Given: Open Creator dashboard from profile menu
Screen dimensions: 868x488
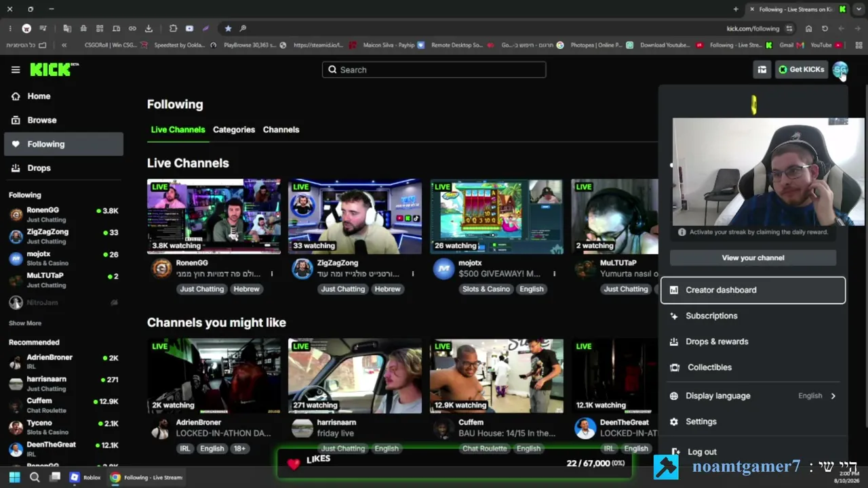Looking at the screenshot, I should click(x=753, y=290).
